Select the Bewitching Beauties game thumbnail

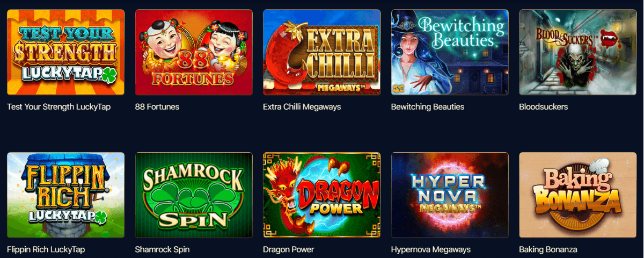450,53
